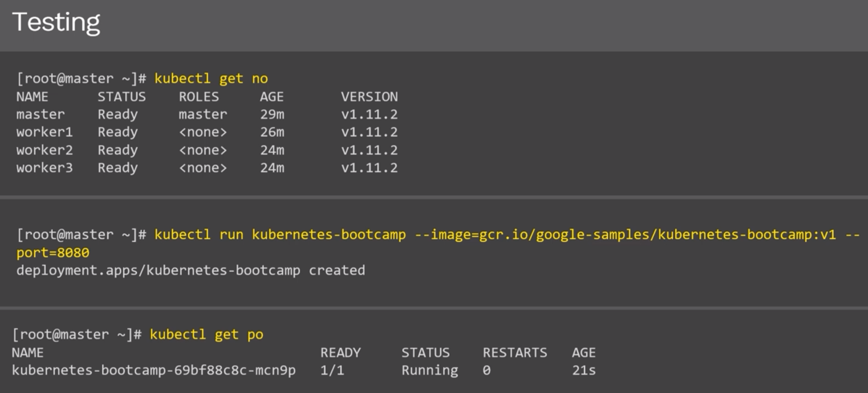Click 'deployment.apps/kubernetes-bootcamp created' output line
Viewport: 868px width, 393px height.
point(191,271)
